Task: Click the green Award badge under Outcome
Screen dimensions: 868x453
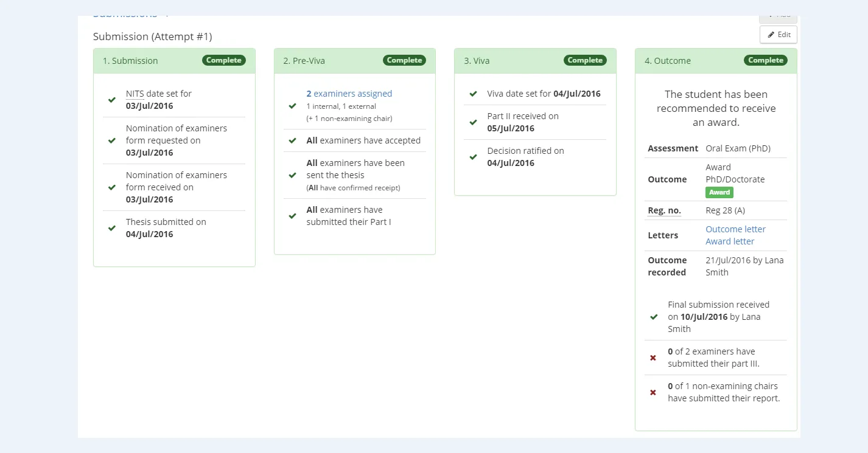Action: tap(719, 192)
